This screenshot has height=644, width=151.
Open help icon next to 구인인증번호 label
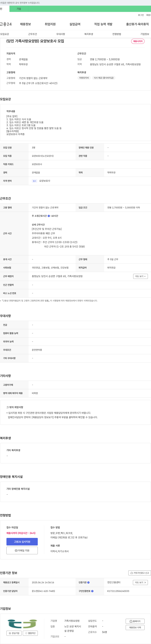click(x=92, y=591)
